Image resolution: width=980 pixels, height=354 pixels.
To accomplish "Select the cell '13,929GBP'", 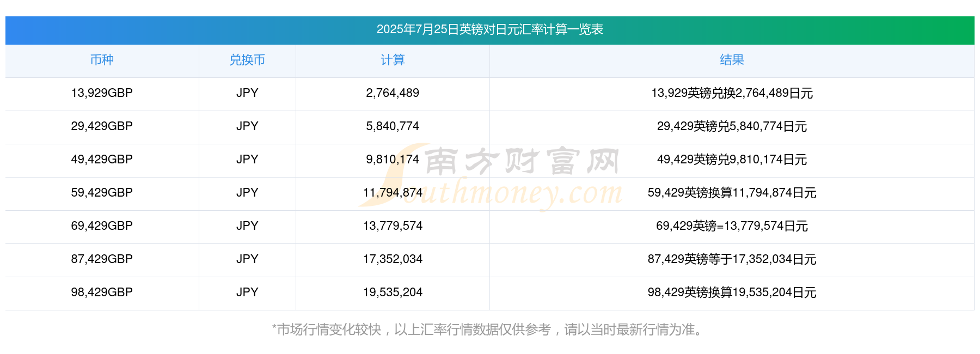I will 102,93.
